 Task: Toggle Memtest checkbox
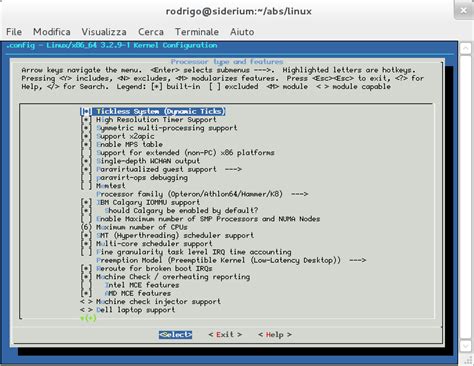pyautogui.click(x=86, y=186)
